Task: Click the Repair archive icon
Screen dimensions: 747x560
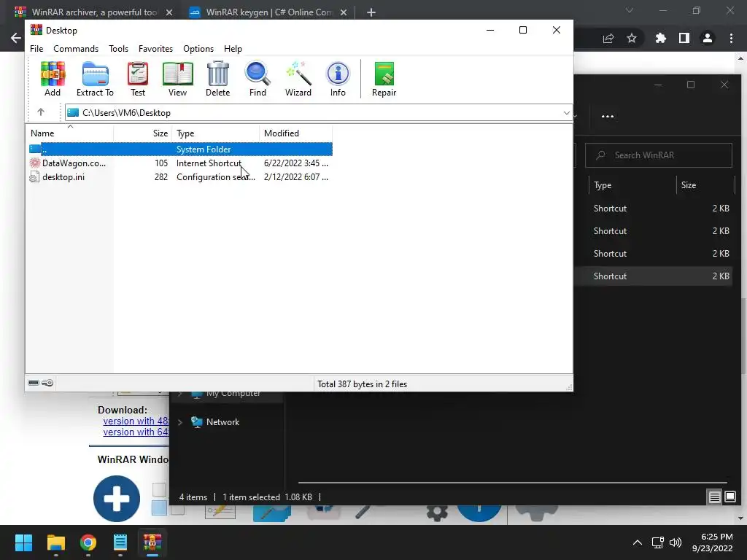Action: point(384,79)
